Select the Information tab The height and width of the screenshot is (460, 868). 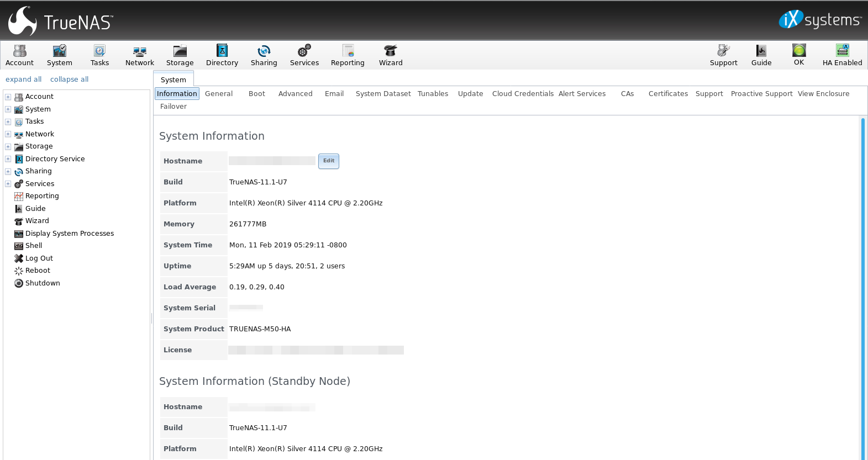tap(177, 94)
